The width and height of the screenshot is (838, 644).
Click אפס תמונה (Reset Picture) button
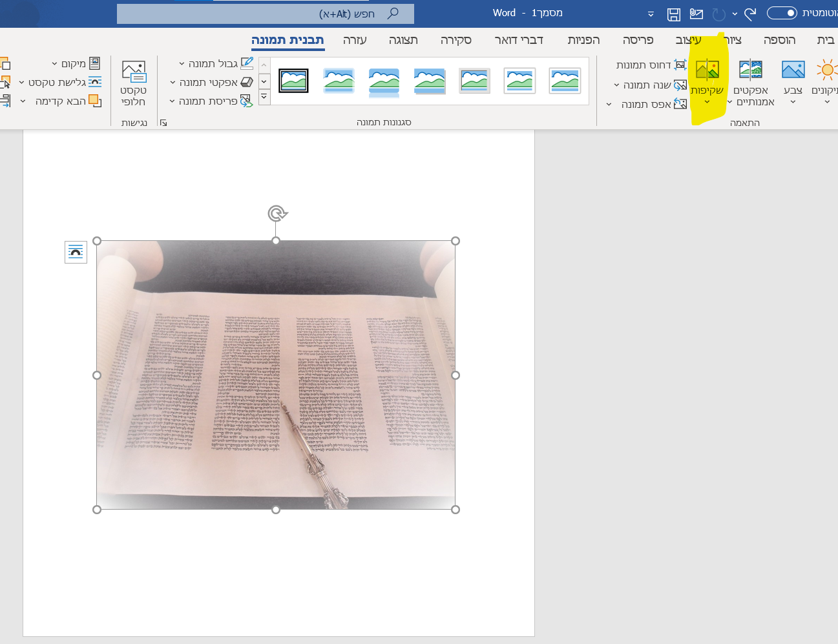[654, 104]
